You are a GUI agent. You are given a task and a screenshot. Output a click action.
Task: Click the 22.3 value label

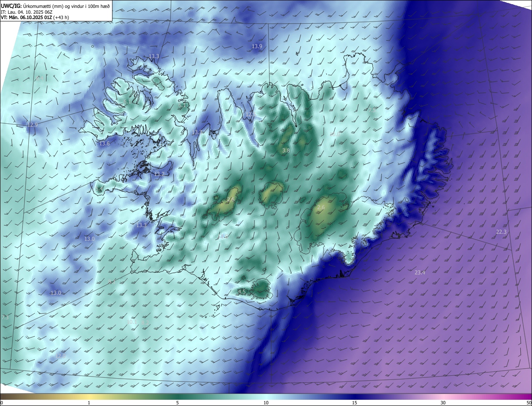(501, 232)
